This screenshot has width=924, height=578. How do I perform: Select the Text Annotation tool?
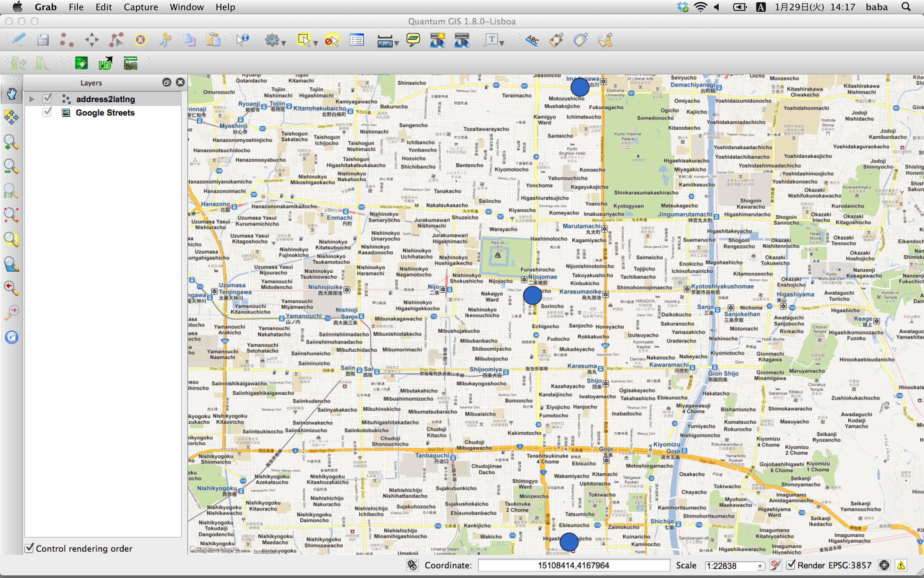tap(491, 40)
